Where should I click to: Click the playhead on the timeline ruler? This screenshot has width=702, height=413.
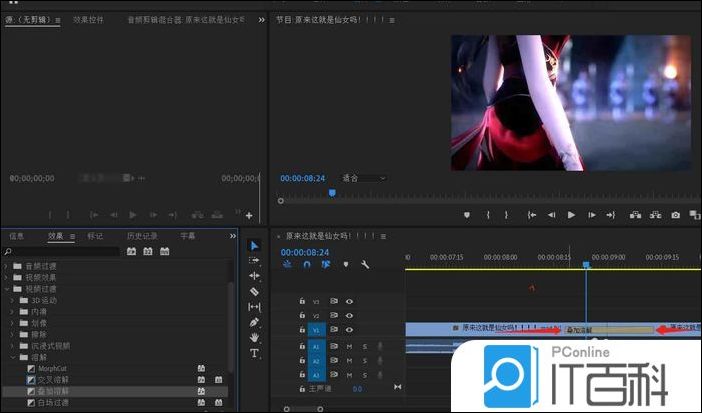coord(586,264)
